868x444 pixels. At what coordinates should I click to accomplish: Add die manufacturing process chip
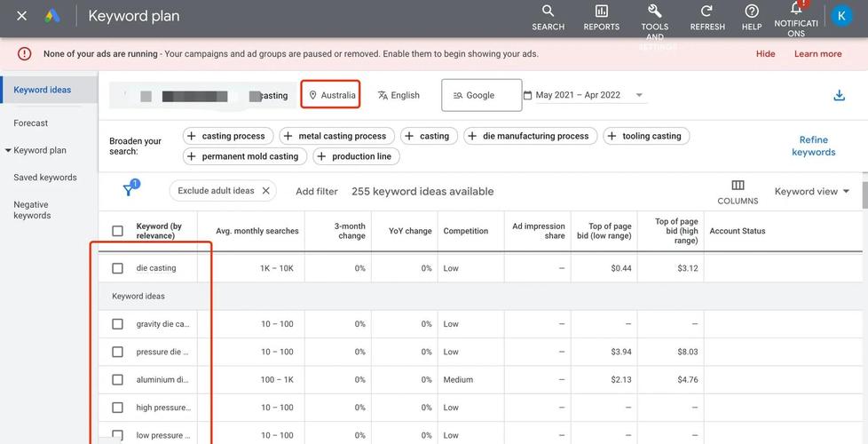531,136
